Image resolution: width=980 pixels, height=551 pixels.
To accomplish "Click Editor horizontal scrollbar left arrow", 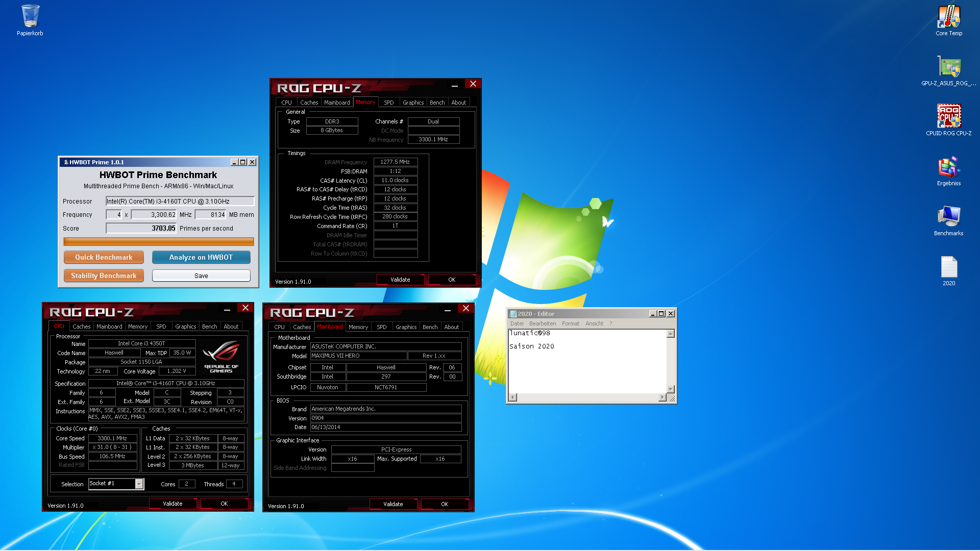I will (513, 397).
